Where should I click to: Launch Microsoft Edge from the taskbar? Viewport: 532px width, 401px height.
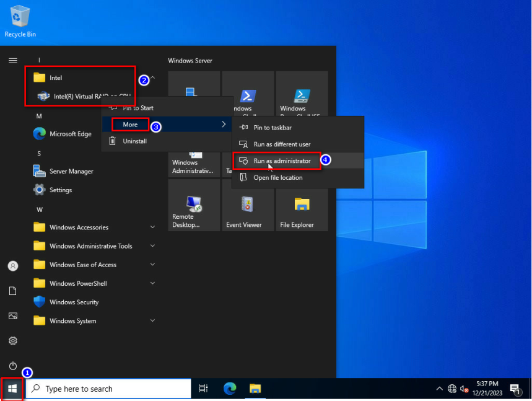coord(230,389)
